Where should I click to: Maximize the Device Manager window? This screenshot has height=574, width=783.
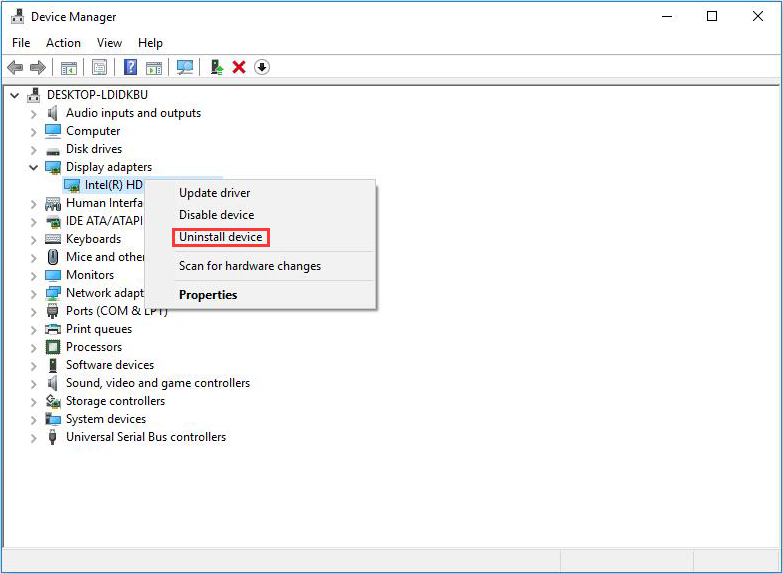(x=712, y=16)
